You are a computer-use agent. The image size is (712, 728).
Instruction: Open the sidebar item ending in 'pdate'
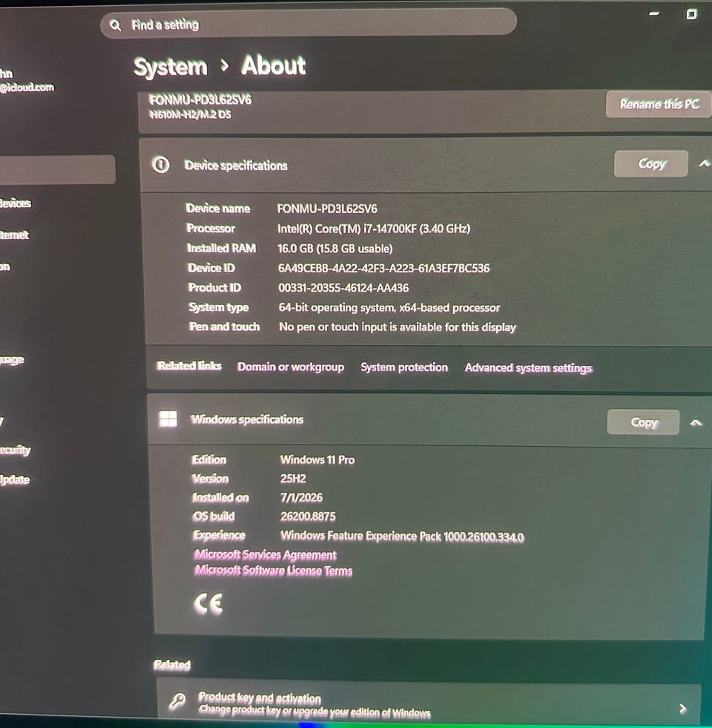click(14, 479)
